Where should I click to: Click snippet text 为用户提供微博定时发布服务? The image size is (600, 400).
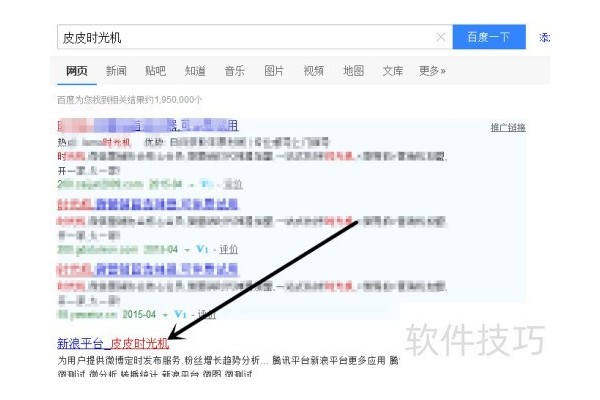pos(119,360)
